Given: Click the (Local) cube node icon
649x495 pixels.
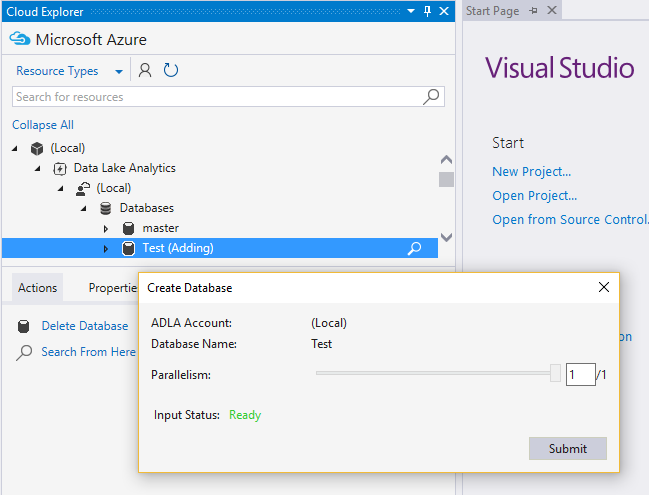Looking at the screenshot, I should click(x=37, y=148).
